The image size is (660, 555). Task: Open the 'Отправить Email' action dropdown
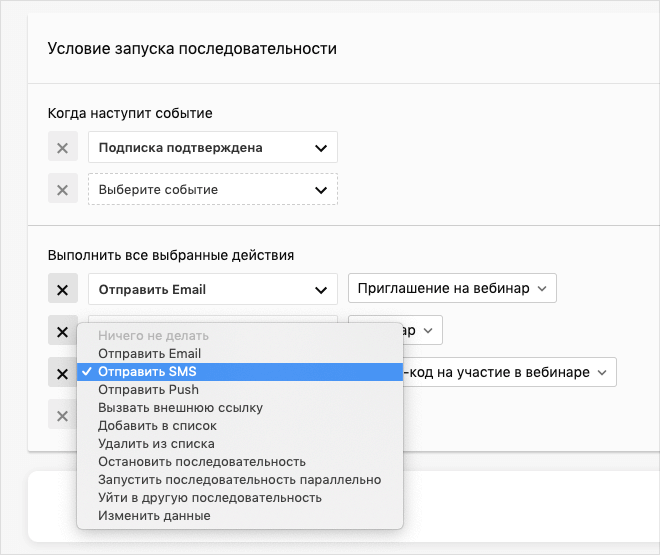pyautogui.click(x=213, y=289)
